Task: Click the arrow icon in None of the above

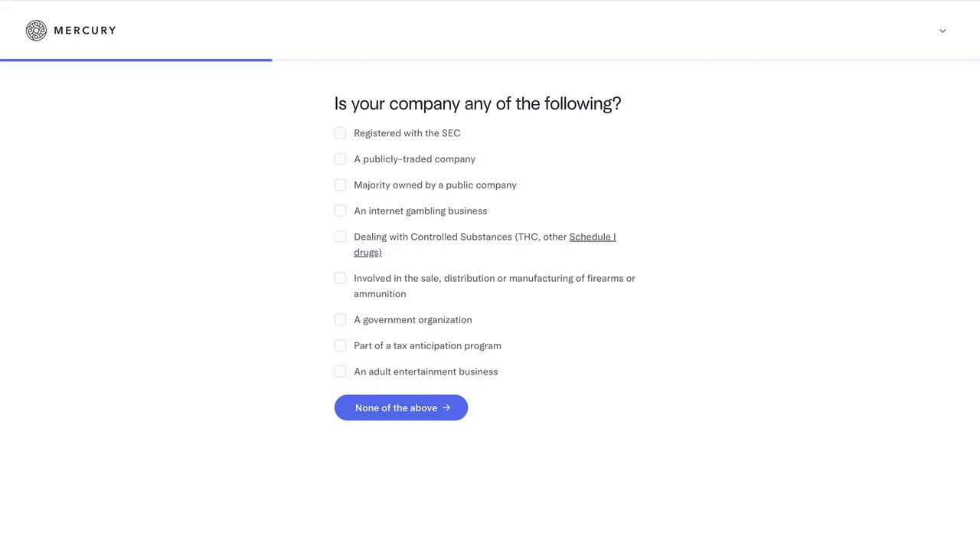Action: click(x=446, y=408)
